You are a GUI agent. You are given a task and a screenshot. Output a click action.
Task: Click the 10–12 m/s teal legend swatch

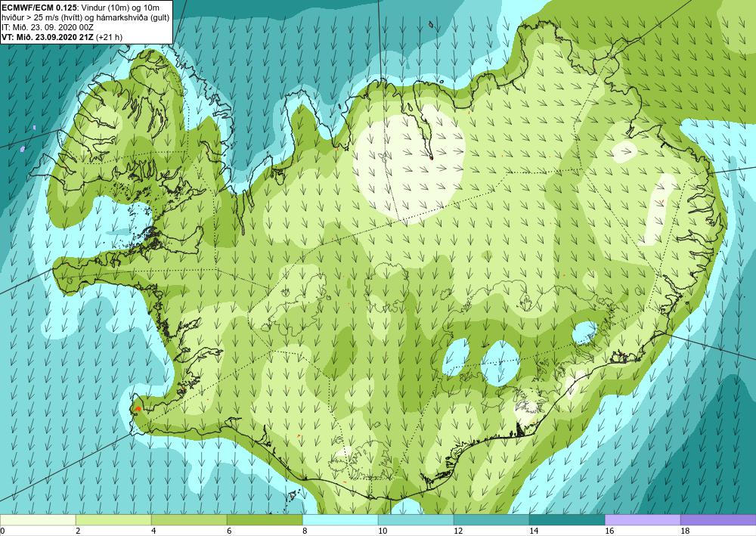coord(416,519)
